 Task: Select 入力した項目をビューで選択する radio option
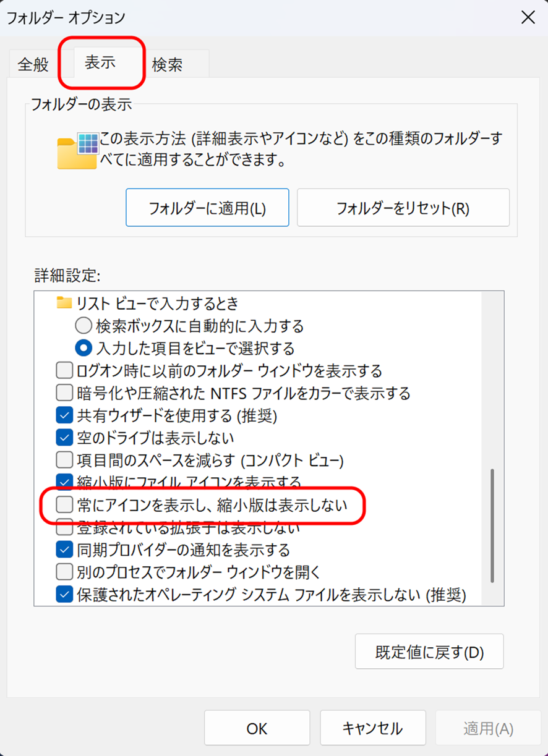pos(83,347)
